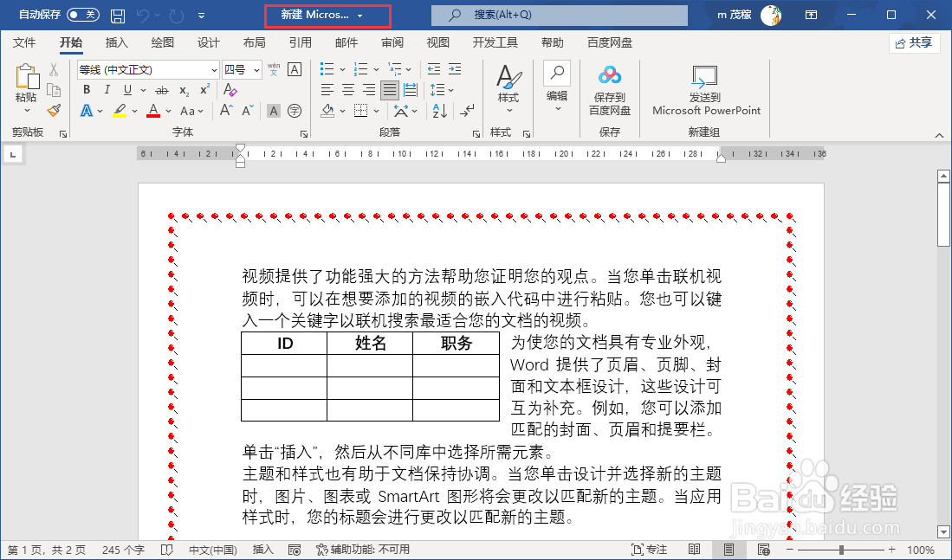
Task: Toggle center paragraph alignment
Action: click(x=348, y=89)
